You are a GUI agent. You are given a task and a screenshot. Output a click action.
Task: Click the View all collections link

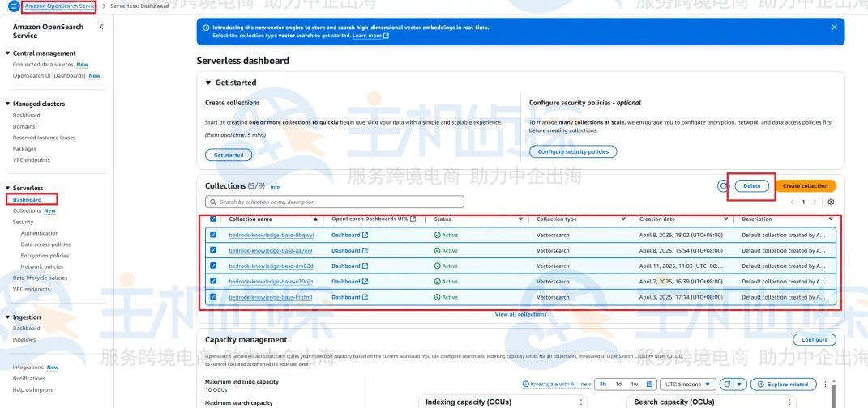coord(520,314)
